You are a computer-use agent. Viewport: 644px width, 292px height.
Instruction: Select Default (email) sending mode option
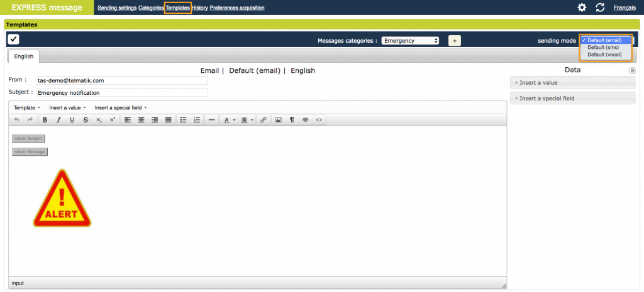pos(605,40)
